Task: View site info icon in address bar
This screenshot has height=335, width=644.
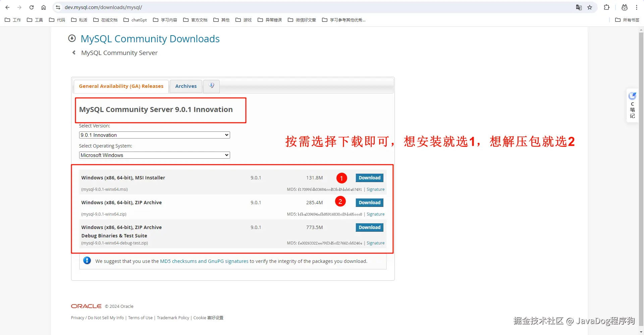Action: [58, 7]
